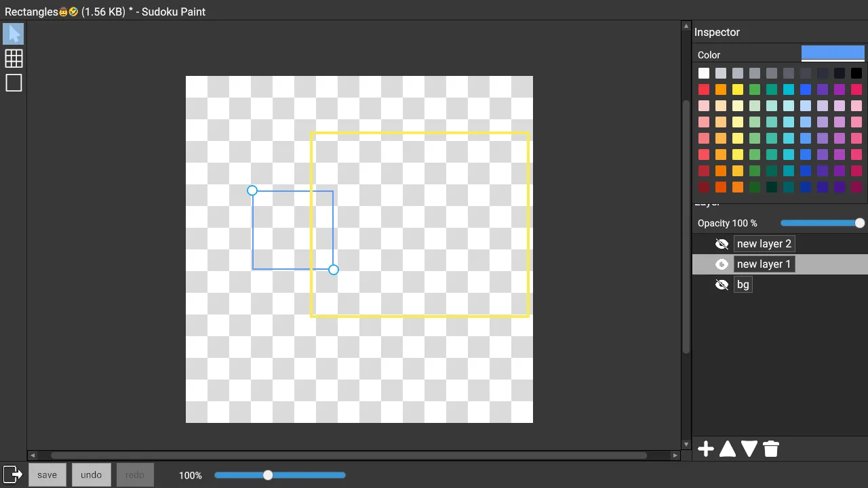The width and height of the screenshot is (868, 488).
Task: Toggle visibility of new layer 2
Action: click(x=722, y=244)
